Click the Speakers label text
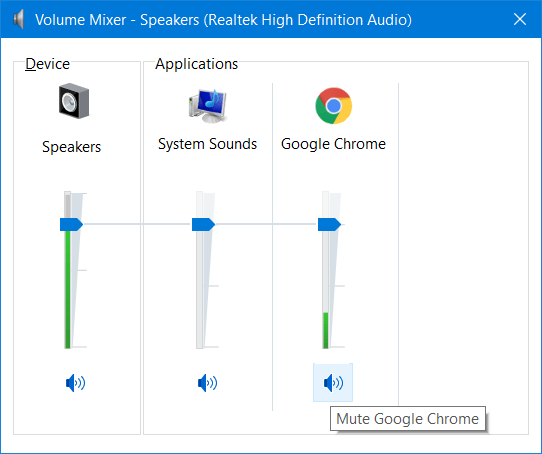Screen dimensions: 542x454 (72, 147)
